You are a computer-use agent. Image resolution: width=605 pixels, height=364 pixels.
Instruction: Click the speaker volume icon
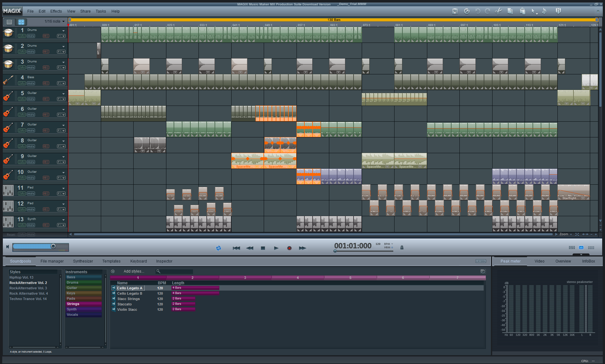(8, 247)
